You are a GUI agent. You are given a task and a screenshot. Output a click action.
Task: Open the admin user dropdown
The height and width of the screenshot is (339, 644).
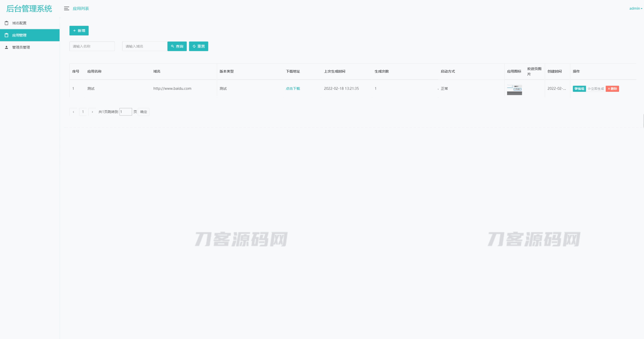pos(635,9)
